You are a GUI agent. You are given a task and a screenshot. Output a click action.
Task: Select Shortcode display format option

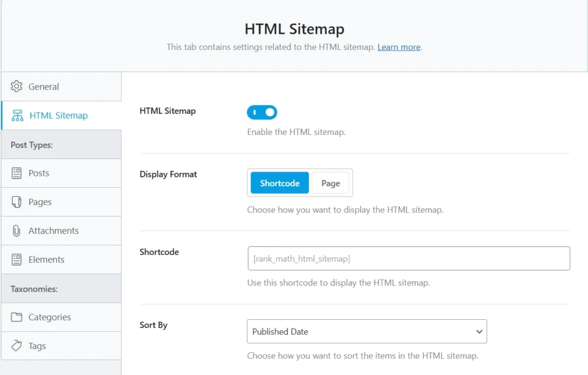(280, 183)
